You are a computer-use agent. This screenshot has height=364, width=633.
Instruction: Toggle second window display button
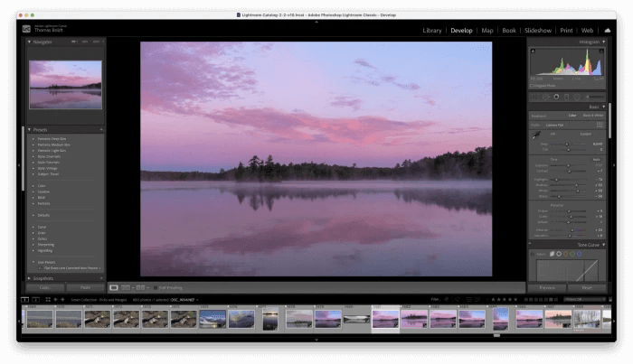click(x=35, y=300)
